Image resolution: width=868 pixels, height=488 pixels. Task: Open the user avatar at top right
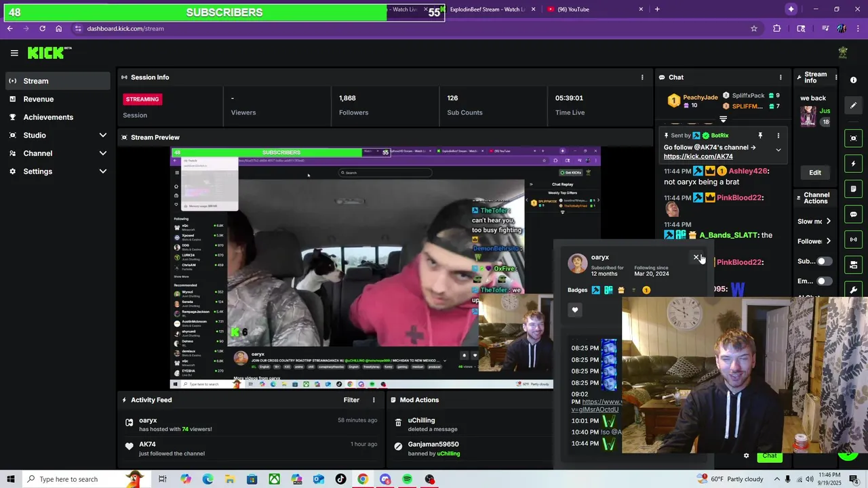[843, 53]
